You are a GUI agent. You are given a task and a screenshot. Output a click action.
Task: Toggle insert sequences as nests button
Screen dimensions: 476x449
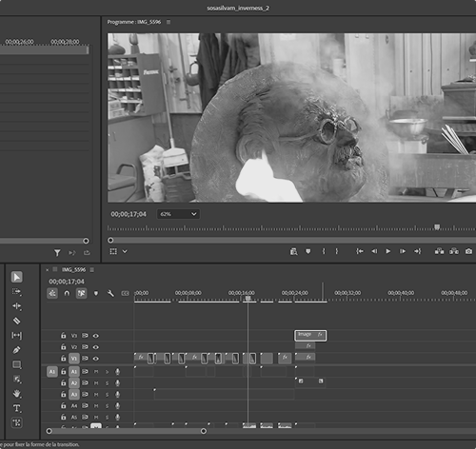click(52, 293)
